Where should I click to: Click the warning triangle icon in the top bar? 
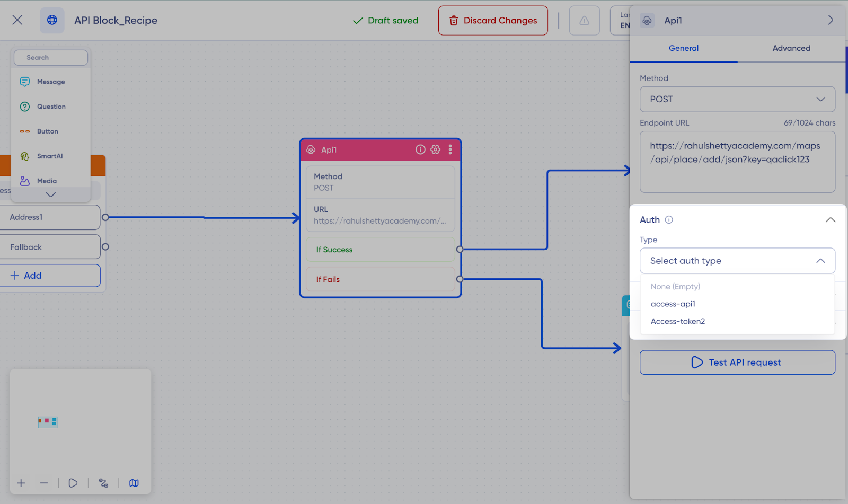[x=584, y=21]
